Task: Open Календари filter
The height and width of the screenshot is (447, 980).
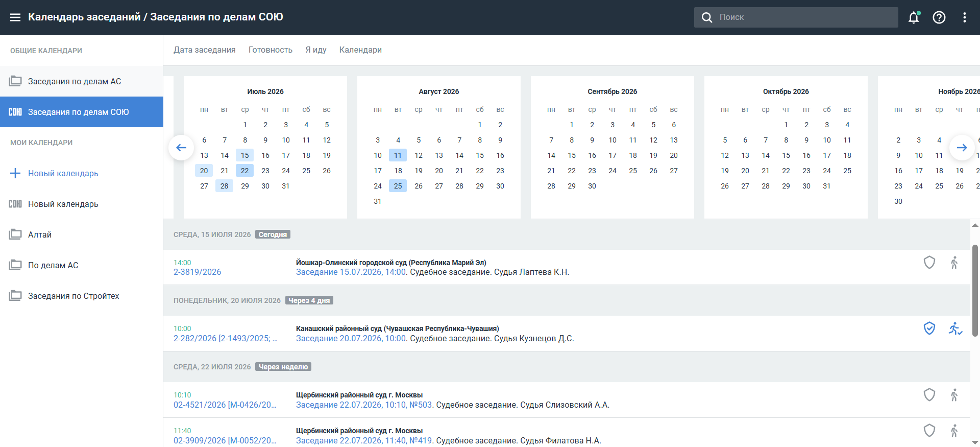Action: tap(360, 50)
